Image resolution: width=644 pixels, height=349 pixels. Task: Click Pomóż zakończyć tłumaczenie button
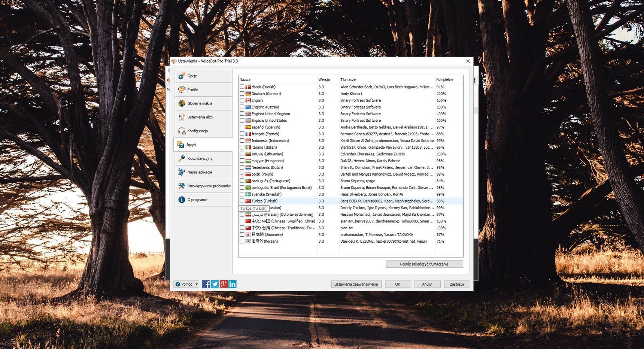[x=424, y=264]
